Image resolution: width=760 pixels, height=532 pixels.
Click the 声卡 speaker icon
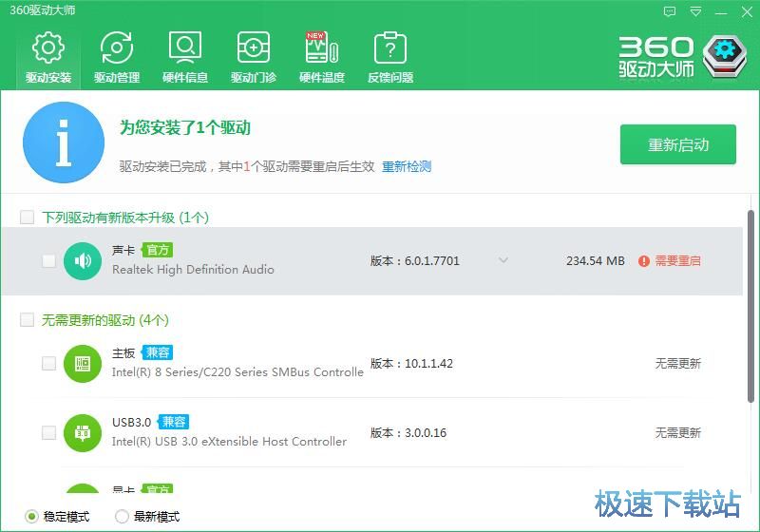tap(83, 261)
